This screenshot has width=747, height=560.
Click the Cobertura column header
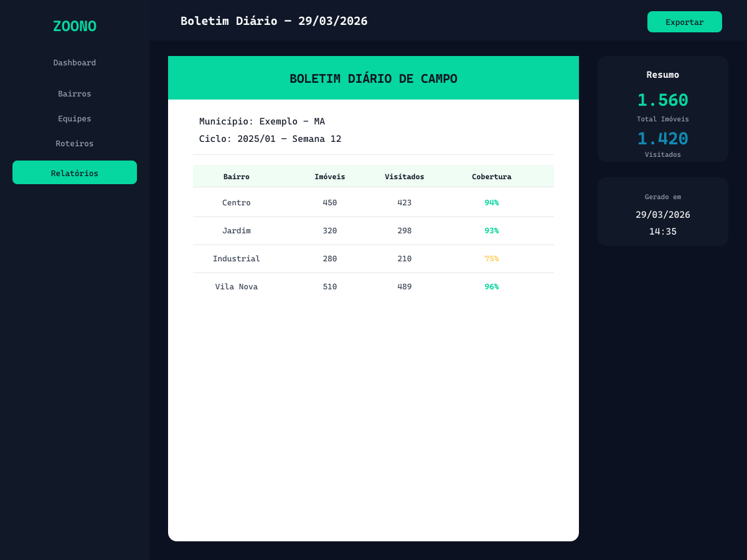(492, 176)
